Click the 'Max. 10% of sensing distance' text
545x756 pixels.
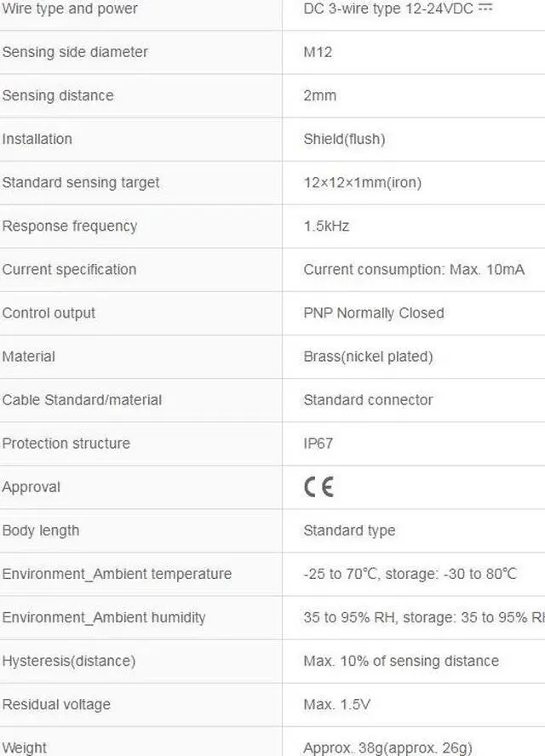[401, 661]
